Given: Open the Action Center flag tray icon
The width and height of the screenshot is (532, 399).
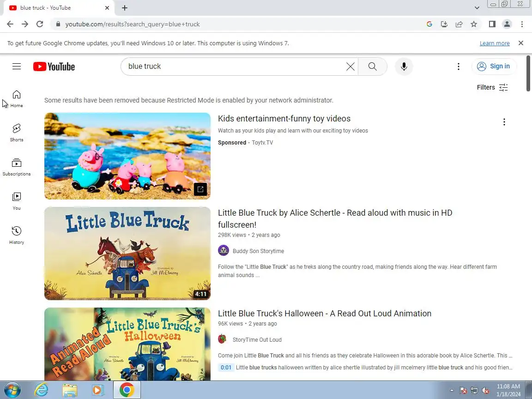Looking at the screenshot, I should pyautogui.click(x=463, y=391).
